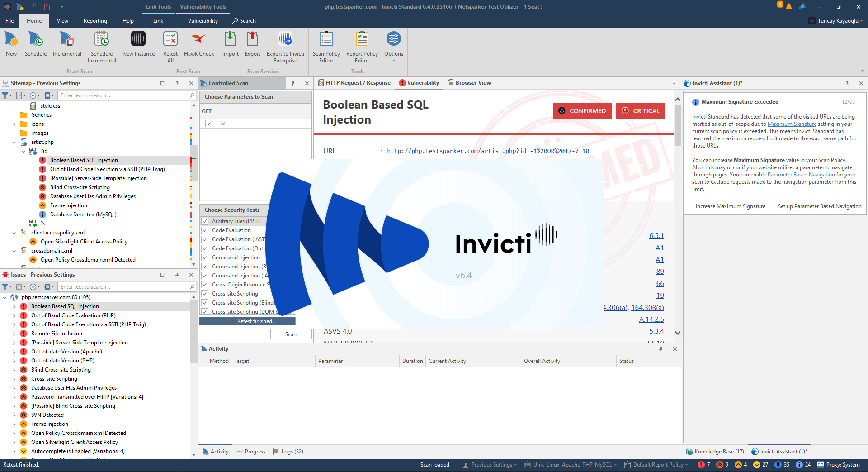
Task: Toggle the id parameter checkbox
Action: [x=209, y=124]
